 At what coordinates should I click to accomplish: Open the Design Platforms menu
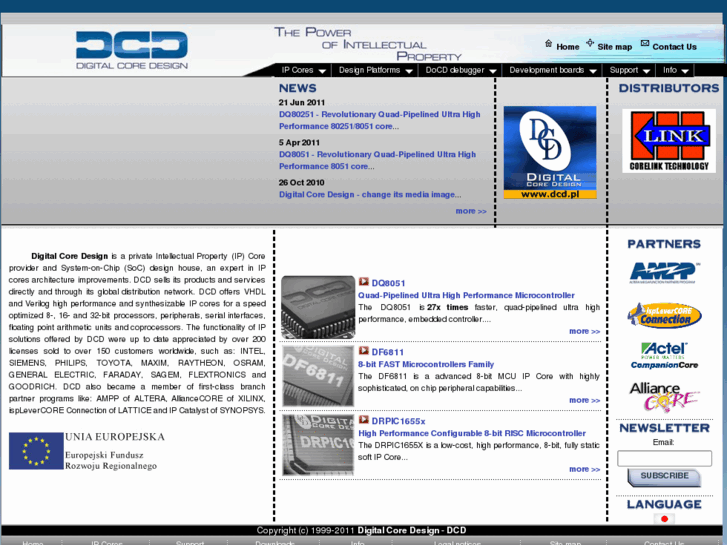click(x=369, y=70)
